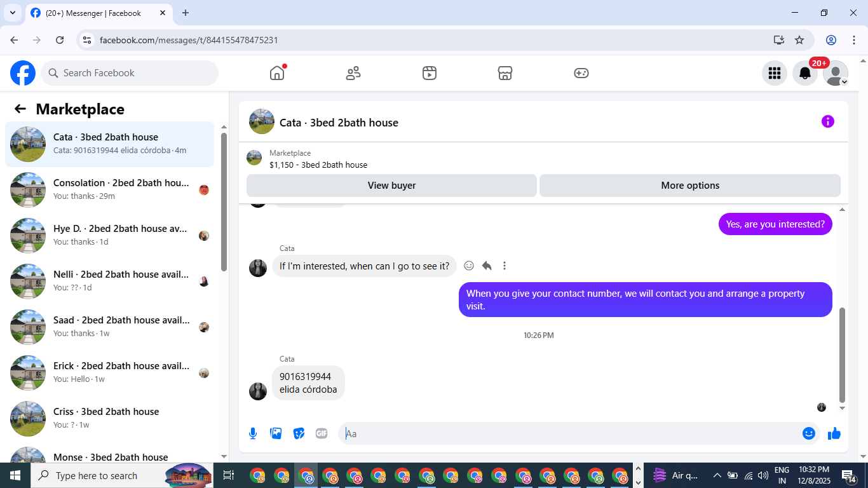Viewport: 868px width, 488px height.
Task: Click Cata's avatar beside phone number message
Action: 258,391
